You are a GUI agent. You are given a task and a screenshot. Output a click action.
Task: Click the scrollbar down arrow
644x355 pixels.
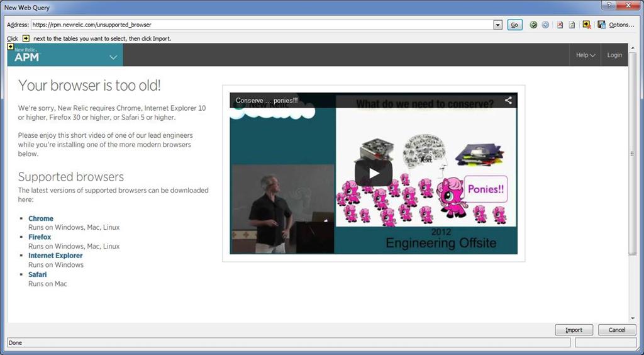[x=632, y=319]
